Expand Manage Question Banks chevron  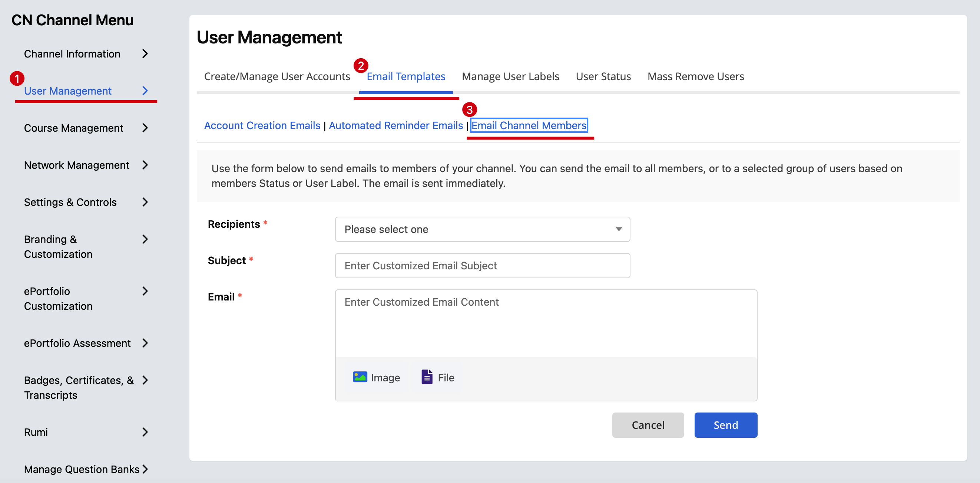(x=145, y=469)
